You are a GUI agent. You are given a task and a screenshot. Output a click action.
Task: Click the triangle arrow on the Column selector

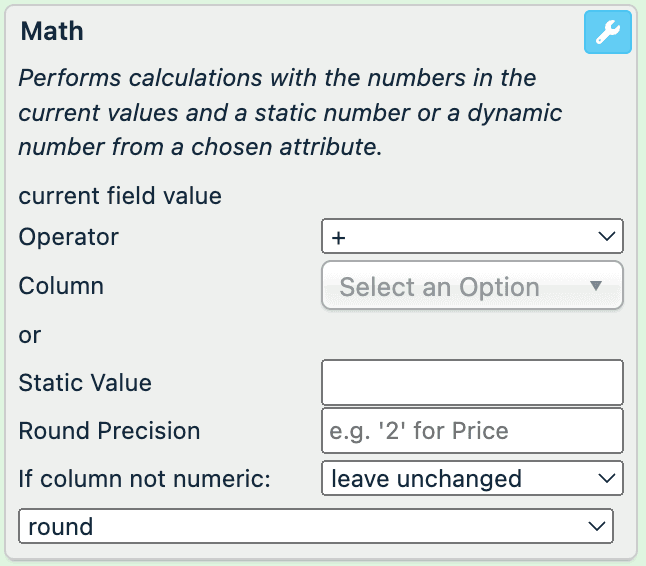coord(596,286)
